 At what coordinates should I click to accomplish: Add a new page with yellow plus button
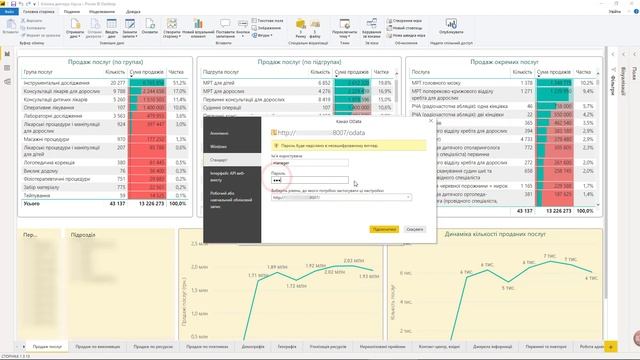[x=611, y=347]
